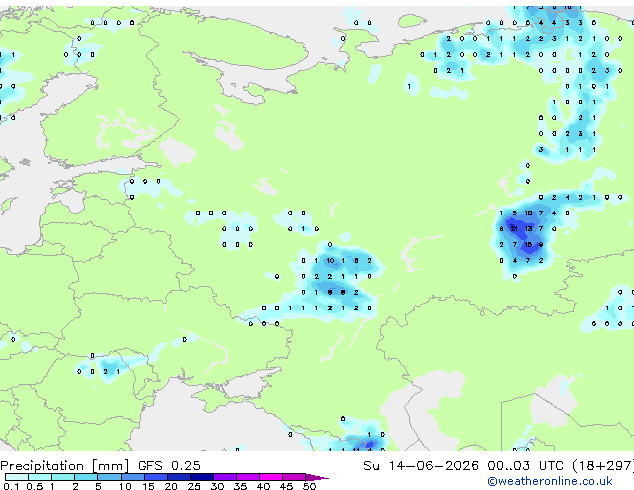Click legend tick label "35"
Image resolution: width=634 pixels, height=490 pixels.
click(240, 486)
